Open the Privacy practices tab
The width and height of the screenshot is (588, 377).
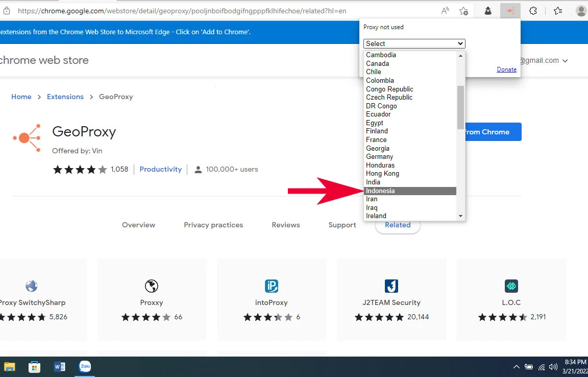(x=213, y=225)
